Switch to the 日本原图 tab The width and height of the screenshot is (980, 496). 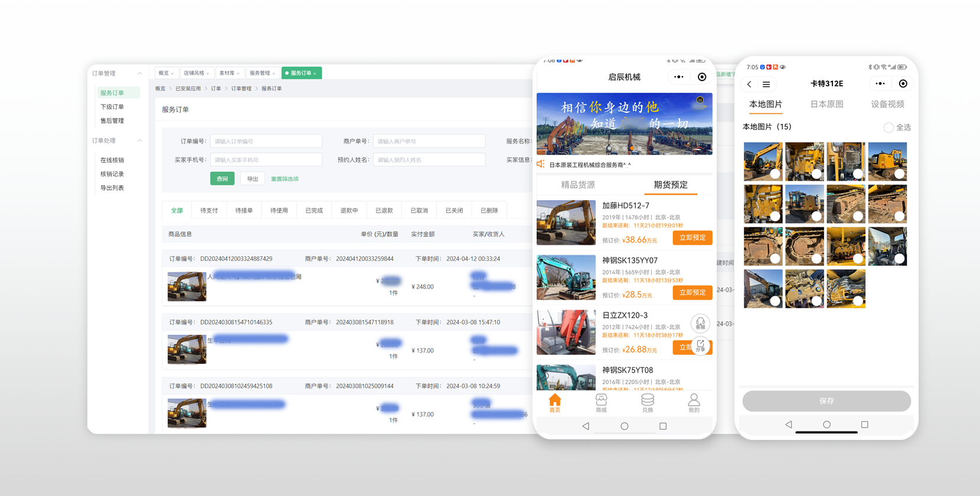(827, 104)
